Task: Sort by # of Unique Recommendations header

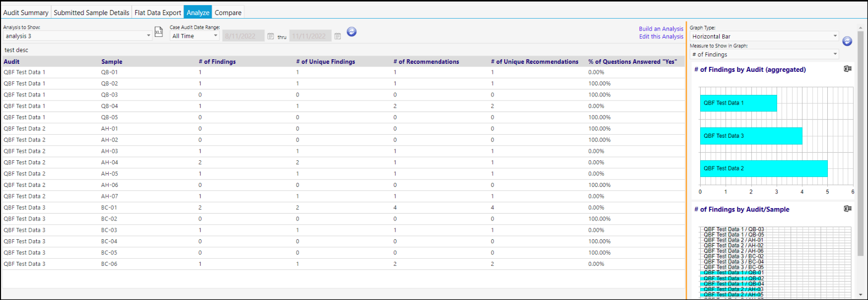Action: pyautogui.click(x=535, y=62)
